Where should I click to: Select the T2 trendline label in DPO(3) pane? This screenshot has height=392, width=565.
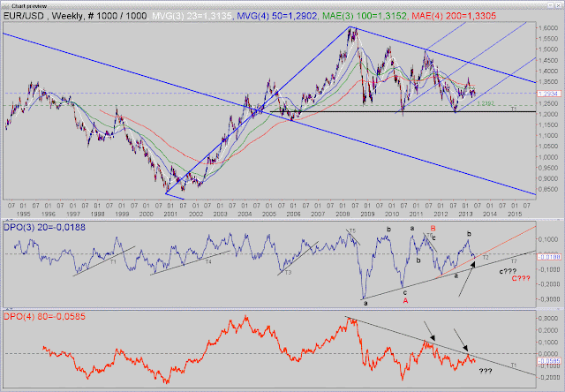click(485, 258)
